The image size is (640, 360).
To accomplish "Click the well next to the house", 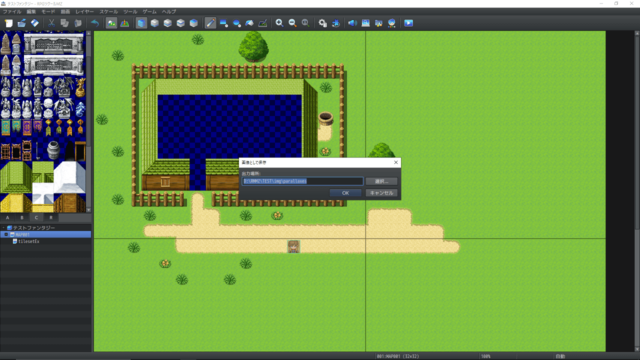I will point(326,118).
